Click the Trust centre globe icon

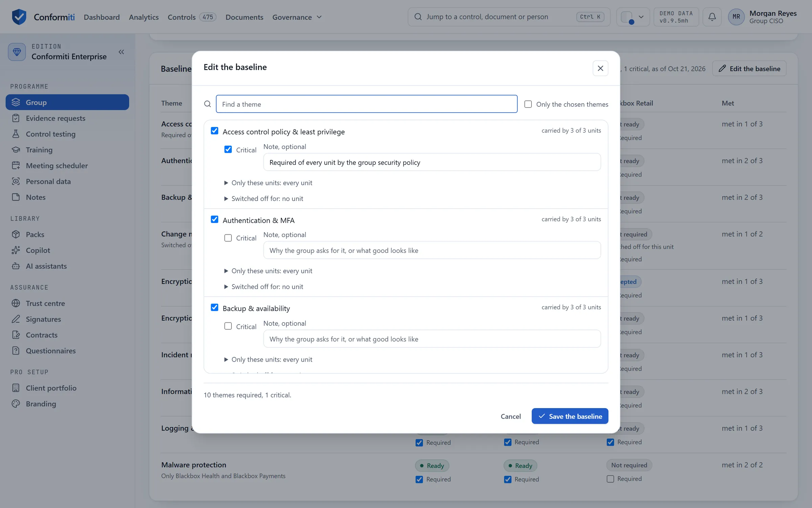16,303
